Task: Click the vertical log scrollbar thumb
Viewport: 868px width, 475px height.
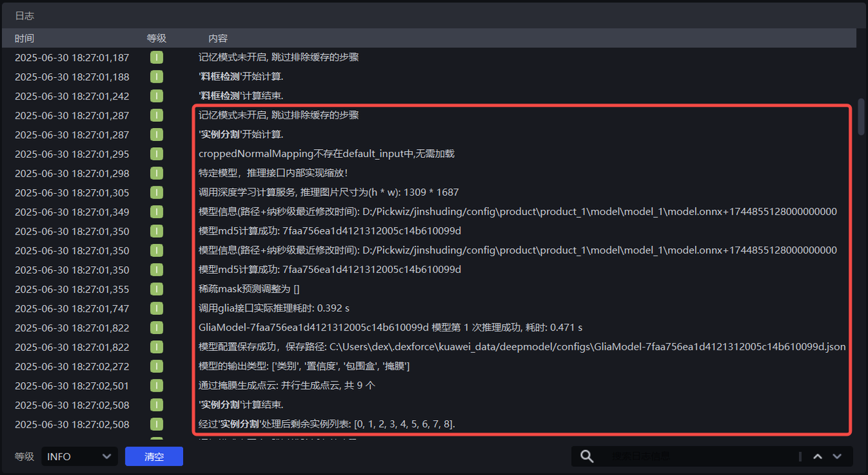Action: tap(861, 117)
